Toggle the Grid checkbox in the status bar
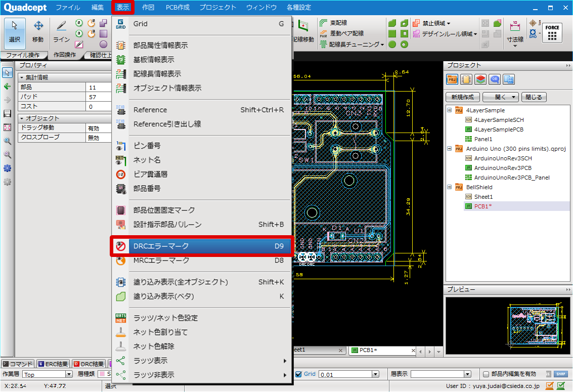Viewport: 573px width, 392px height. (298, 374)
